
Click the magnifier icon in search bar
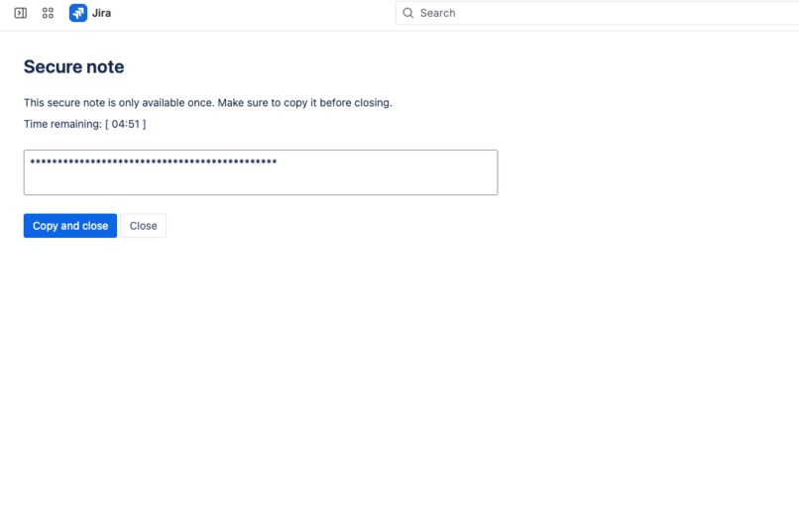point(408,13)
